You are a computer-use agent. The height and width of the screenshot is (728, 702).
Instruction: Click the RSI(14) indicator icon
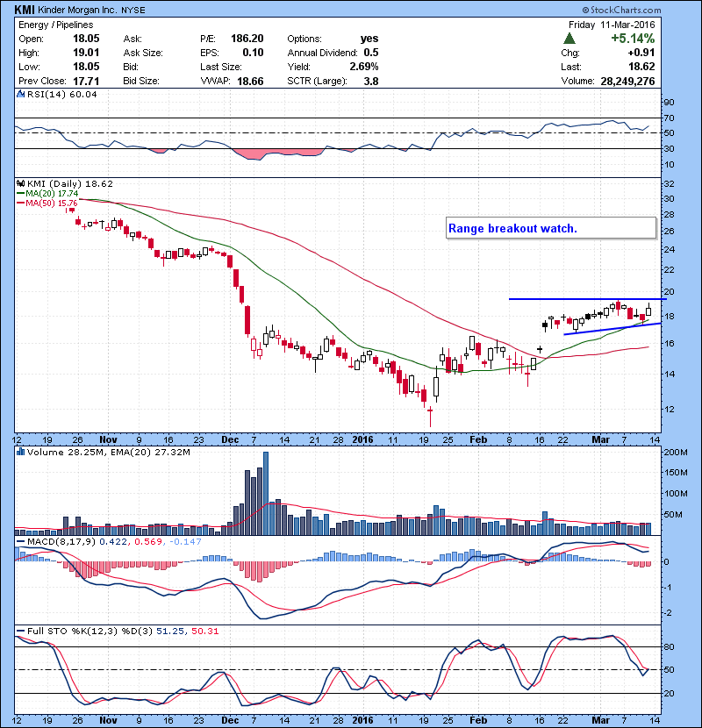20,94
